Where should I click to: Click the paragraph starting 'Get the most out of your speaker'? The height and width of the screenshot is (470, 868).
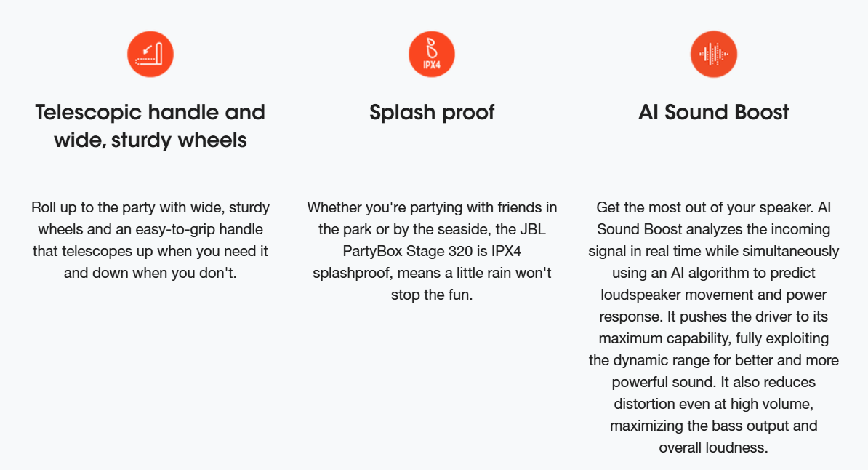coord(714,327)
